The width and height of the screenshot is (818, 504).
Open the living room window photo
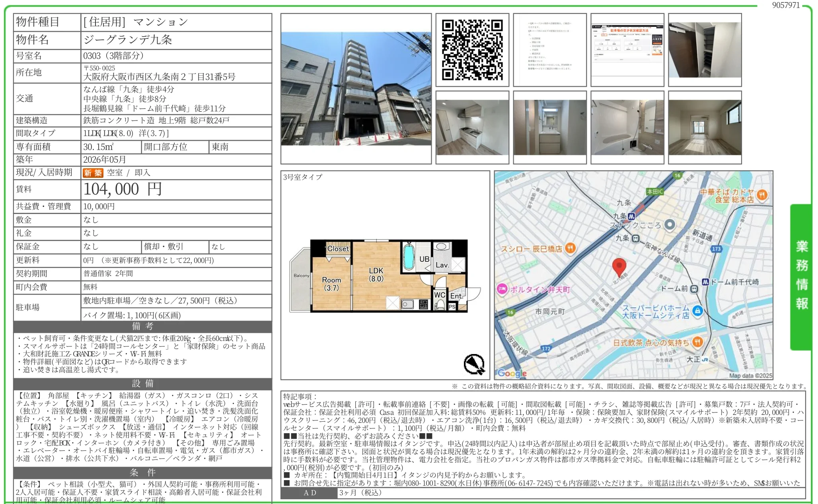click(705, 127)
